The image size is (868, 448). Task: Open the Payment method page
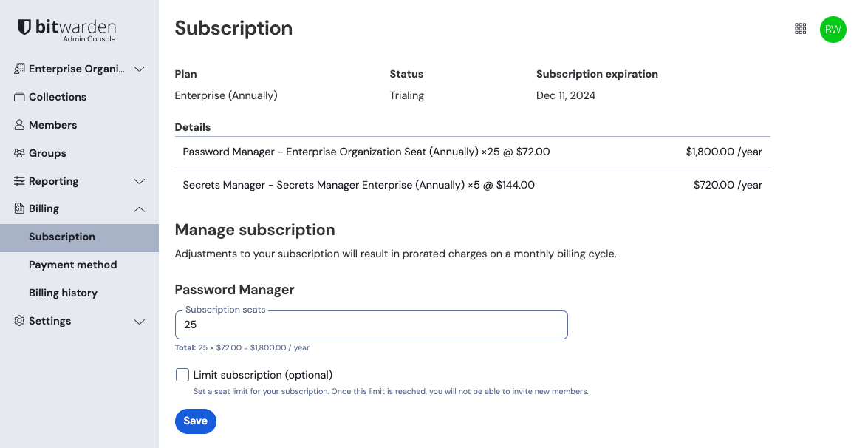[72, 265]
